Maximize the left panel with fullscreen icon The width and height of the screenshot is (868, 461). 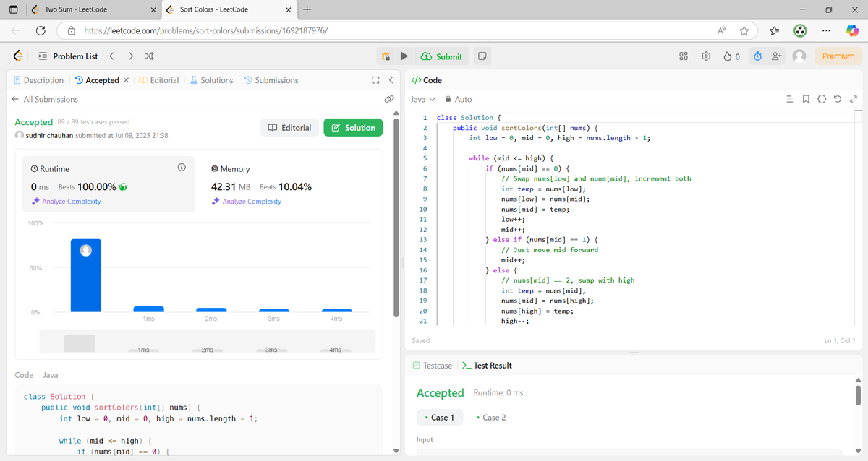click(375, 80)
